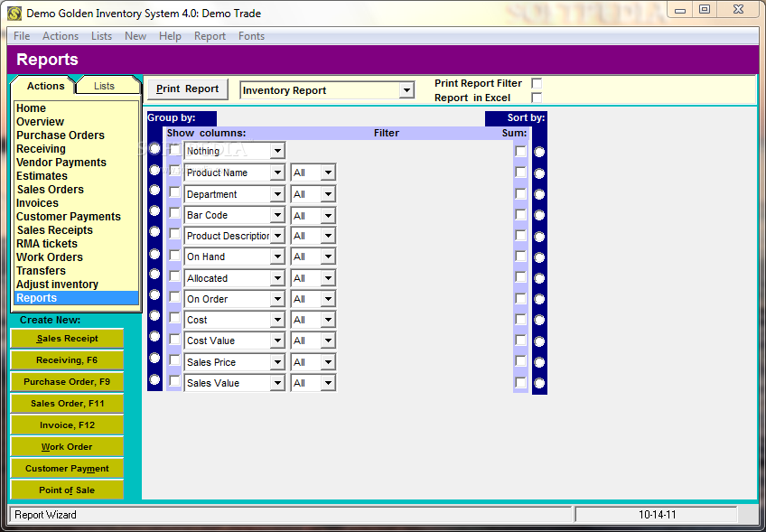Viewport: 766px width, 532px height.
Task: Check show column box for Bar Code
Action: [x=175, y=212]
